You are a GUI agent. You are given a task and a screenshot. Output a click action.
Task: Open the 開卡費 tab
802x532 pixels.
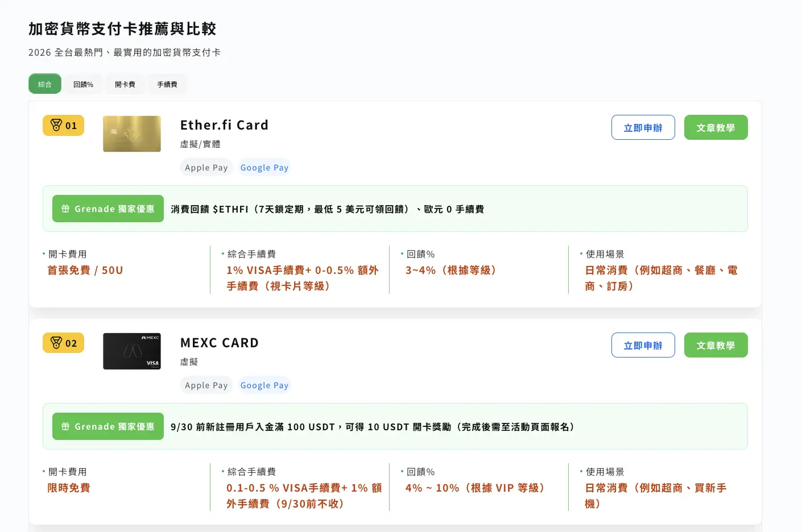125,84
